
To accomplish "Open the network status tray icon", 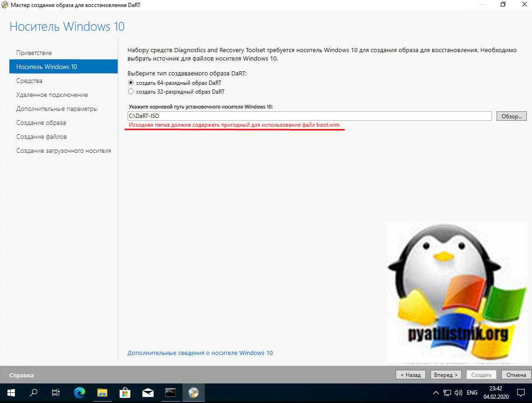I will (447, 393).
